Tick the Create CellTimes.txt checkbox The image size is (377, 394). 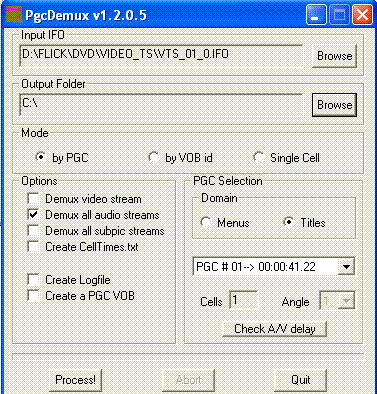click(x=33, y=247)
